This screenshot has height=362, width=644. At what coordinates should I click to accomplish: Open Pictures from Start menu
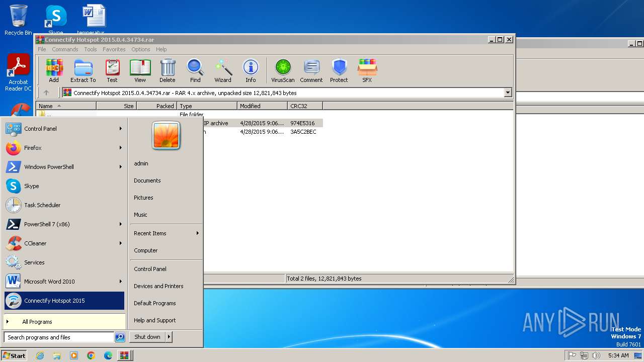143,198
